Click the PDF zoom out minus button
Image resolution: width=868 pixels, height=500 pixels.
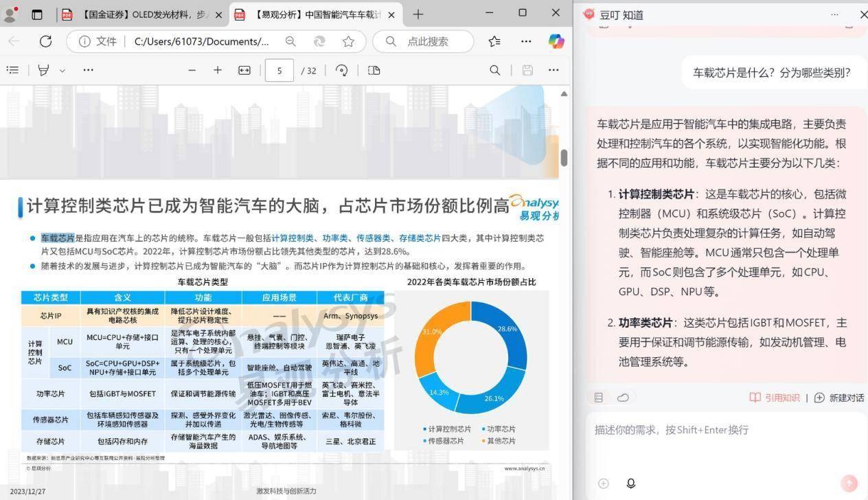click(192, 70)
